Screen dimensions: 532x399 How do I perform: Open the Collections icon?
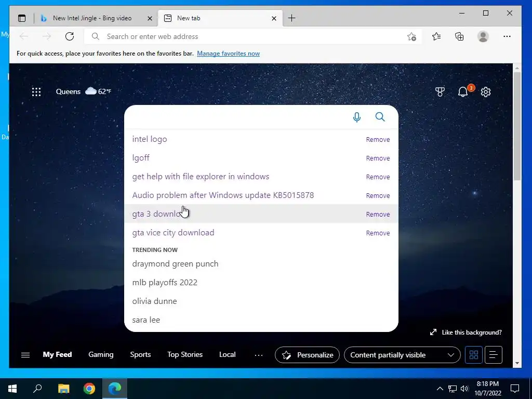point(459,36)
